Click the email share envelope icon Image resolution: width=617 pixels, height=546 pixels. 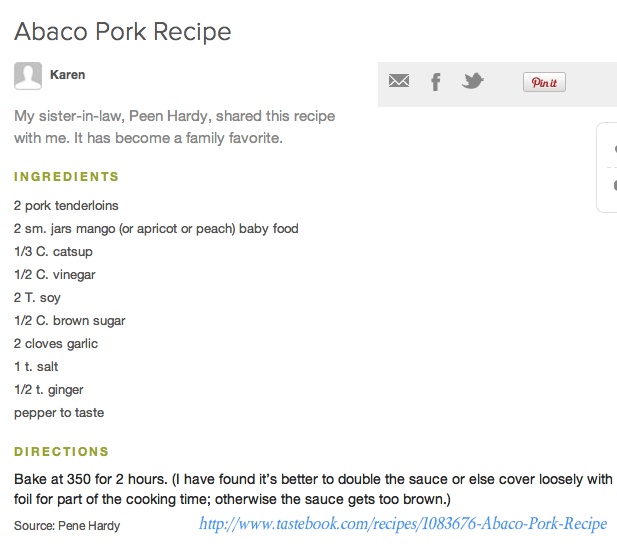tap(399, 81)
